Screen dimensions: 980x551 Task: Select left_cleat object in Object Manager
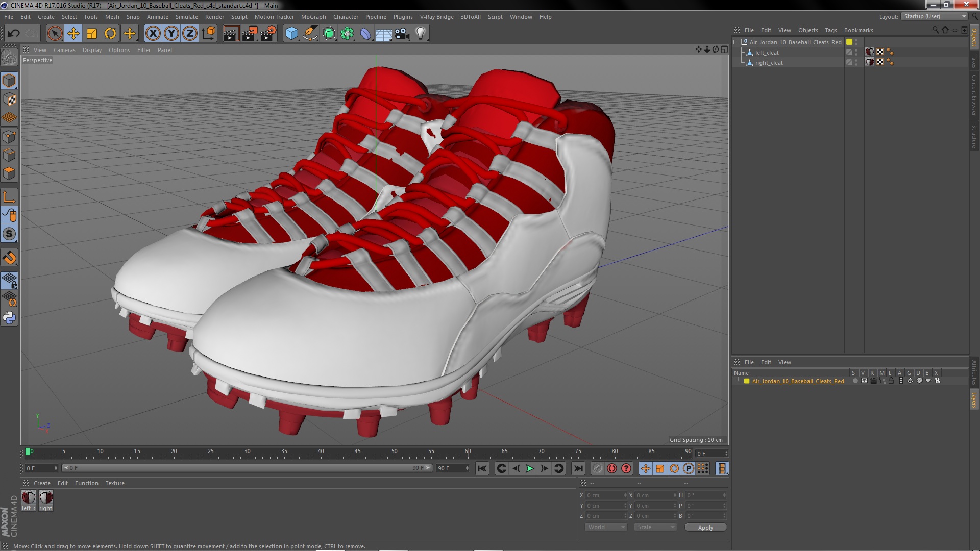pyautogui.click(x=767, y=53)
